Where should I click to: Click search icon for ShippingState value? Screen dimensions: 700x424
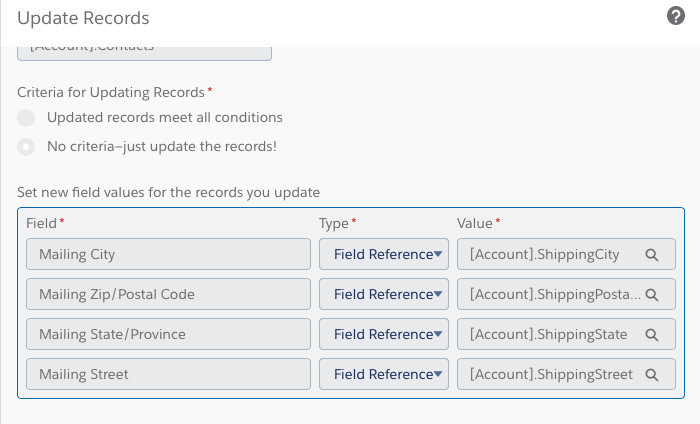(x=652, y=335)
